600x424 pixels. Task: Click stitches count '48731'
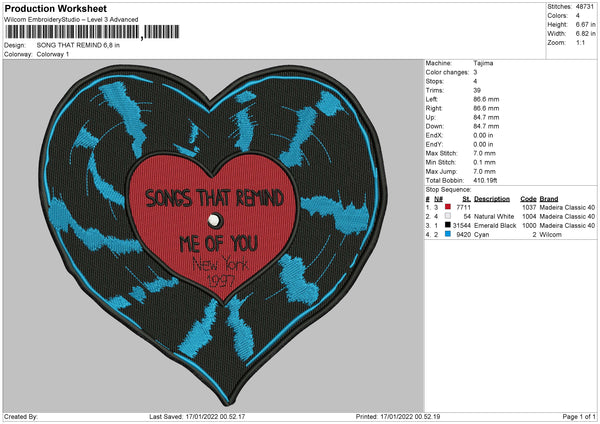(x=585, y=7)
